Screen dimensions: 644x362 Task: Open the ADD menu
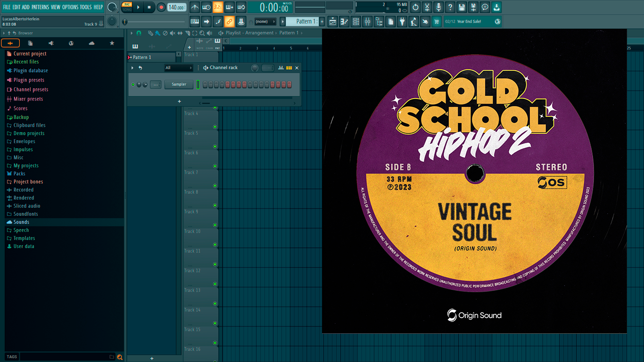click(x=26, y=7)
